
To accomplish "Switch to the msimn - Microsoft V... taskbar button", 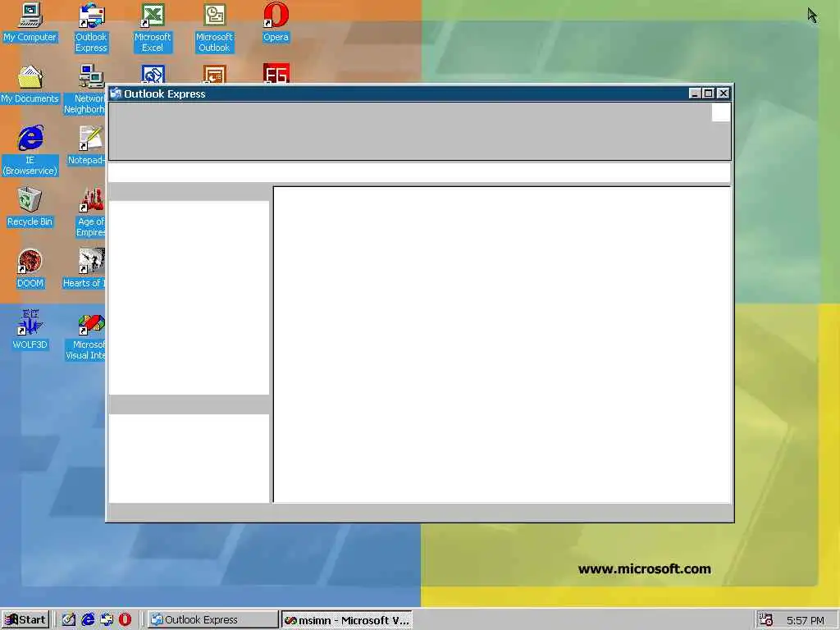I will (347, 620).
